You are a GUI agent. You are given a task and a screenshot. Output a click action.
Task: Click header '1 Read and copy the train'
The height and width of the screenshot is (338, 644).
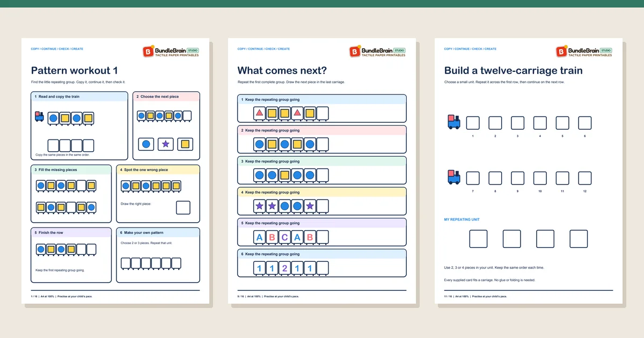(x=79, y=97)
